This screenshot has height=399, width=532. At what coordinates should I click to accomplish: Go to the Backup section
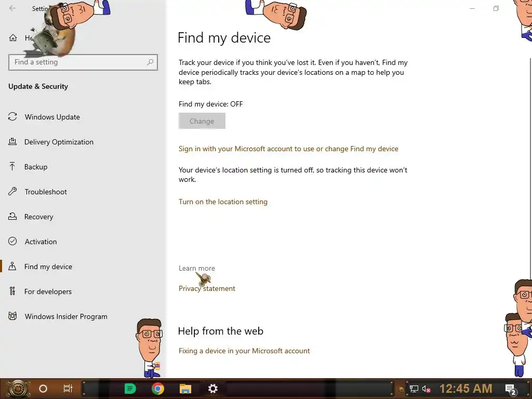[x=36, y=167]
